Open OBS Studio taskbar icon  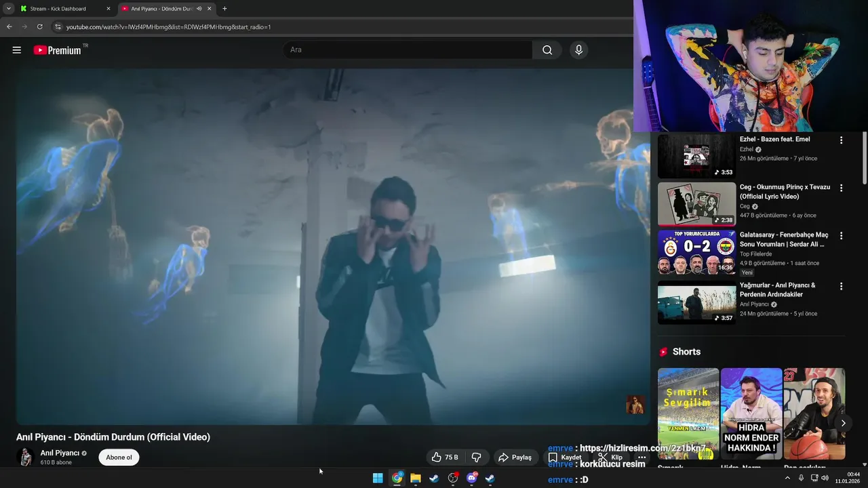point(453,479)
